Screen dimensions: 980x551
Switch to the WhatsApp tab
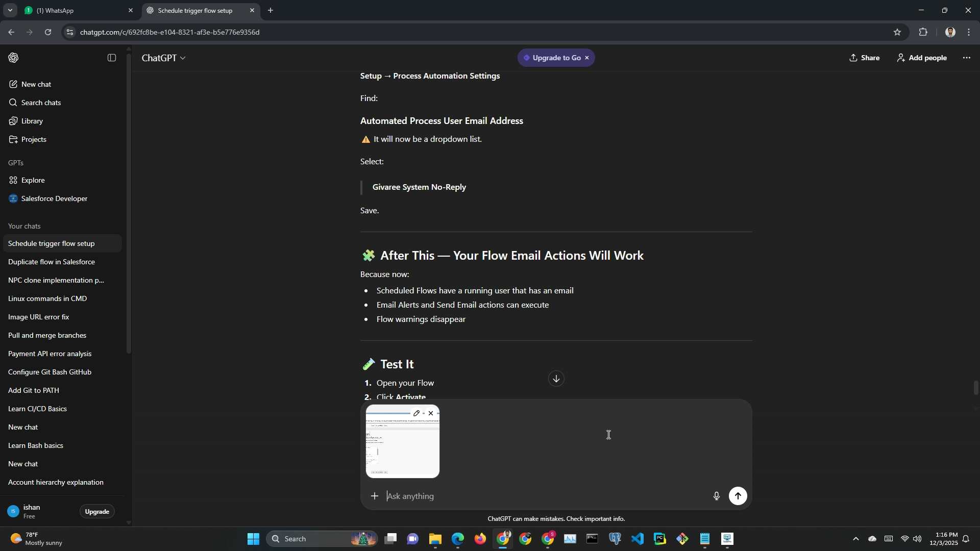point(55,10)
